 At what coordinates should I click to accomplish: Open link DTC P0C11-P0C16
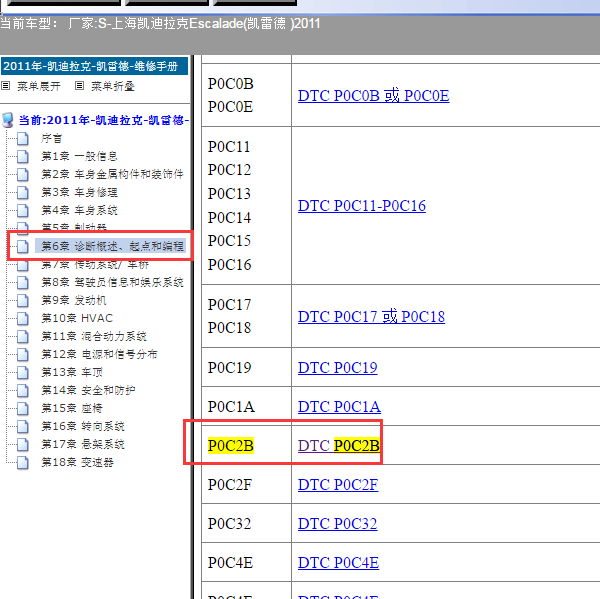point(362,206)
